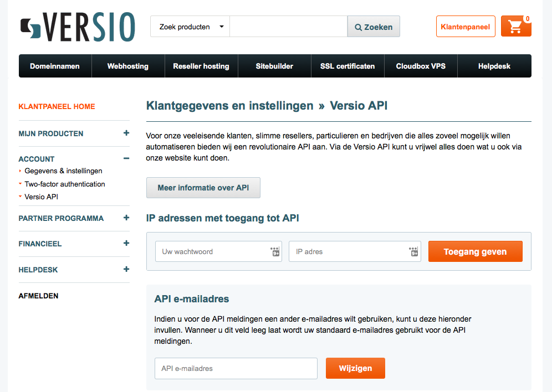The width and height of the screenshot is (552, 392).
Task: Expand the Helpdesk sidebar section plus
Action: click(126, 269)
